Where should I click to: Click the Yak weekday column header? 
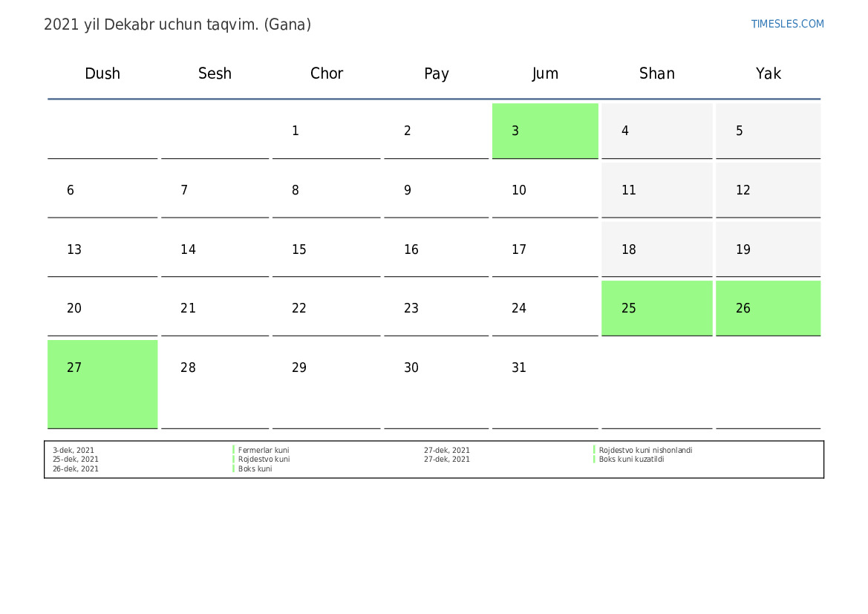[769, 73]
